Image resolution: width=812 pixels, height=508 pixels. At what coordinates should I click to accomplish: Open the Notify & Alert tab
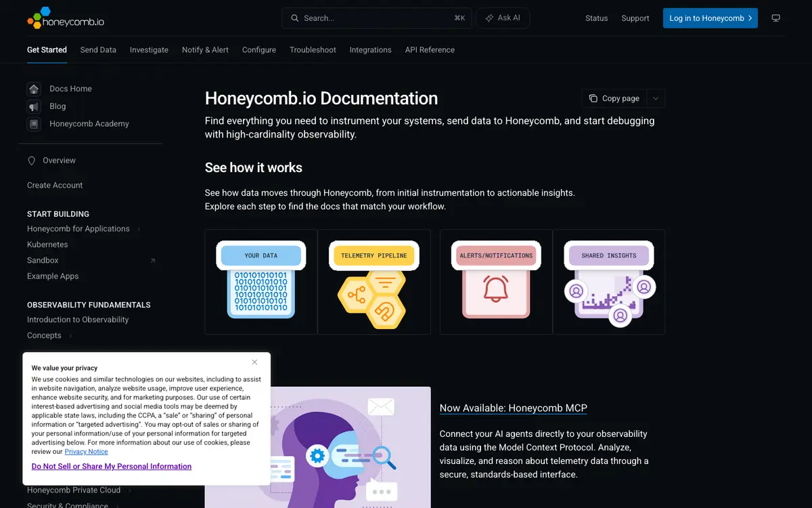coord(205,50)
